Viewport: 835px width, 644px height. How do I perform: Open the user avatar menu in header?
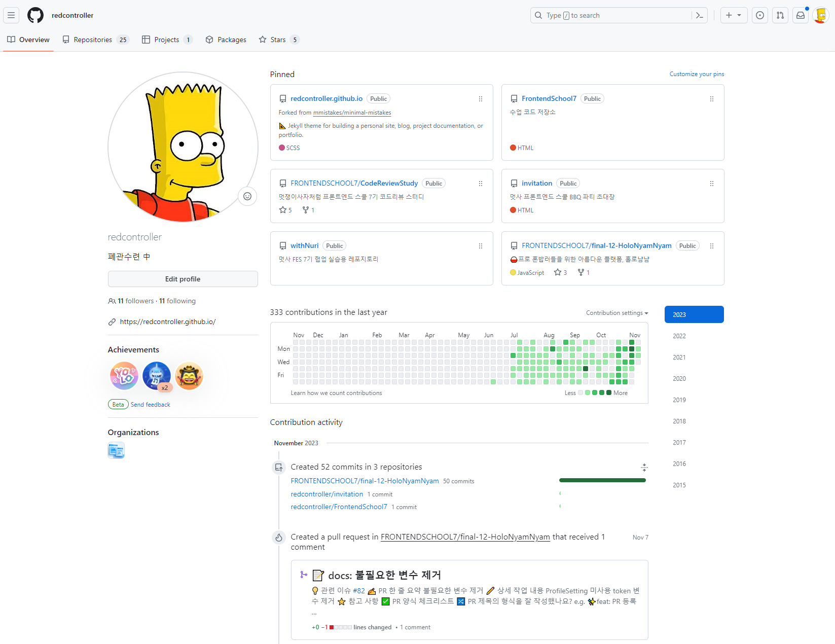point(821,15)
